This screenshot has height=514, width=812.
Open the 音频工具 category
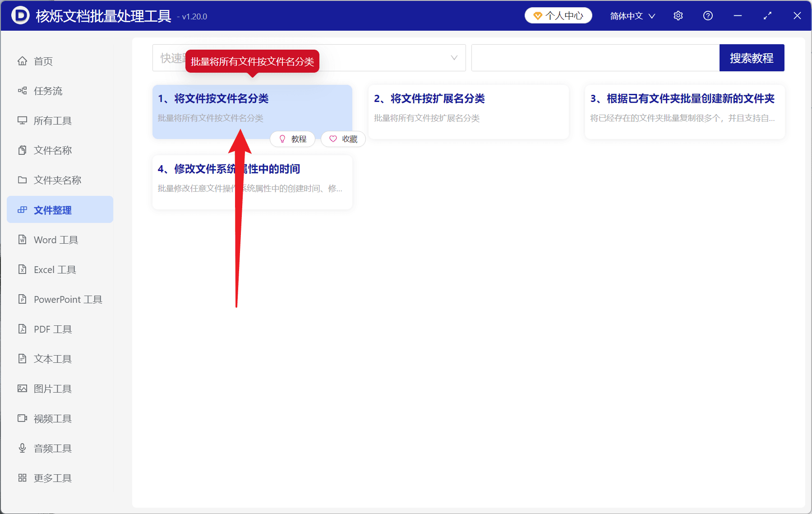[52, 448]
